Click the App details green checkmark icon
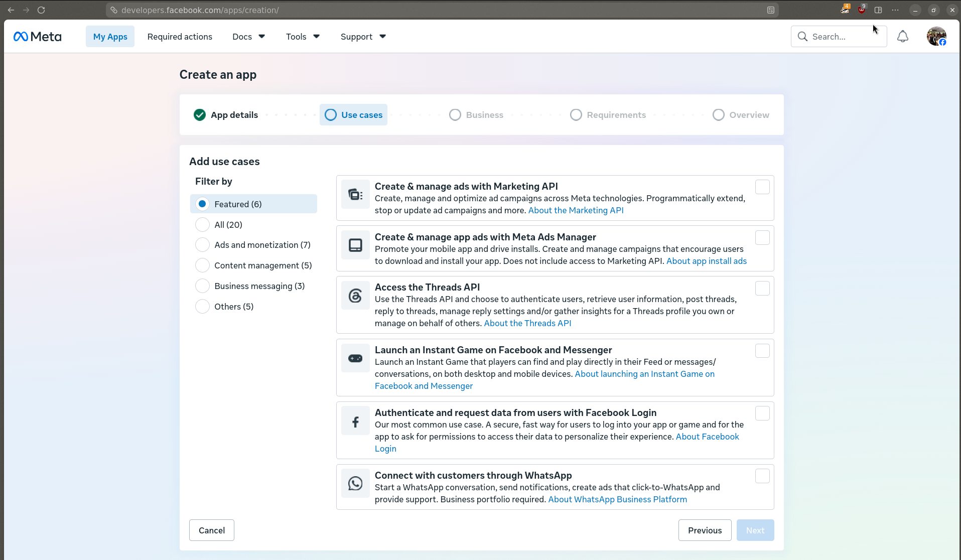The width and height of the screenshot is (961, 560). click(x=200, y=115)
